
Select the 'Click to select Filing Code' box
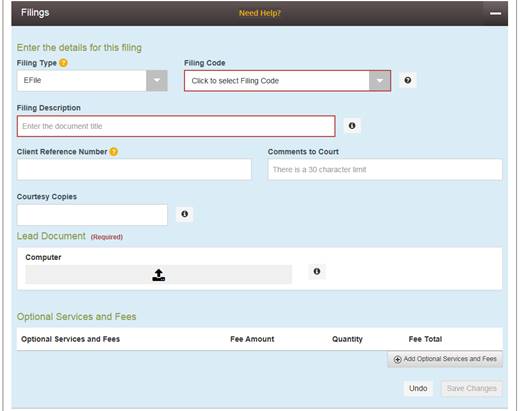[287, 81]
